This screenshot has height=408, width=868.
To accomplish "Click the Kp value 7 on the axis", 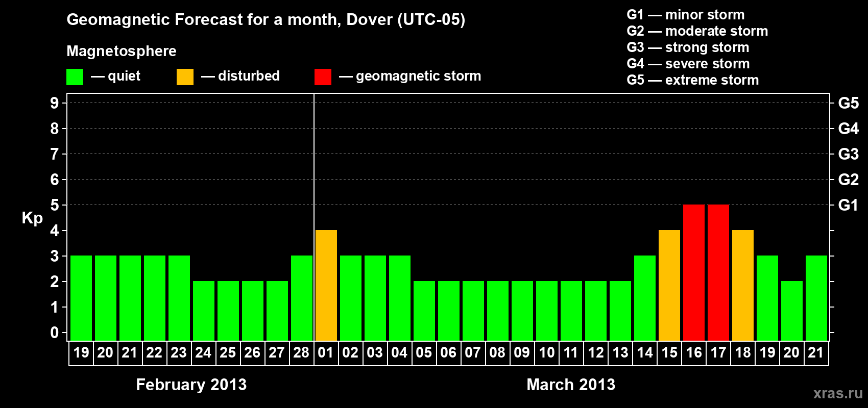I will 55,154.
